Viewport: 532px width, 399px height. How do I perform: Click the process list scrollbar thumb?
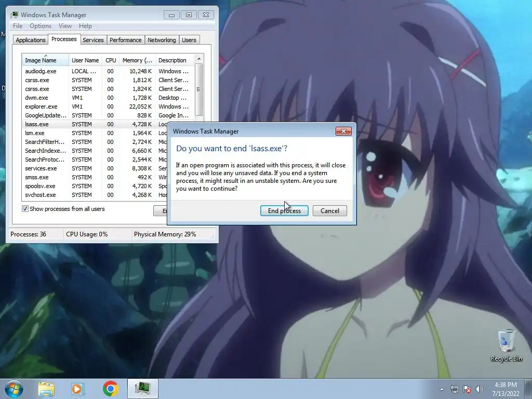199,89
